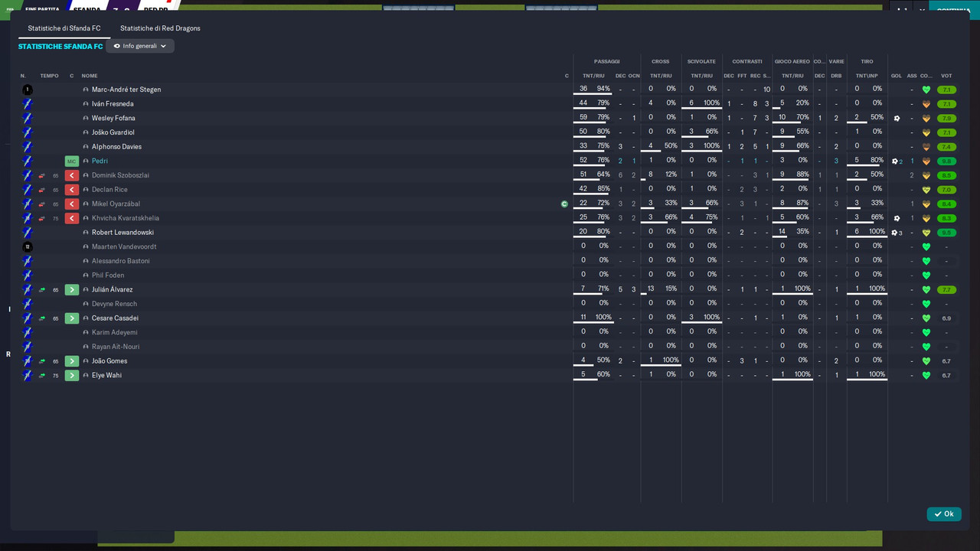
Task: Click Lewandowski's 9.5 rating badge
Action: click(946, 233)
